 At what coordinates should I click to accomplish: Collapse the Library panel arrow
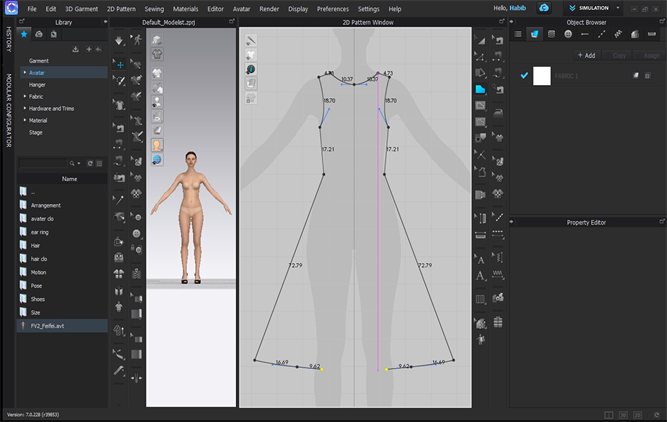(x=105, y=22)
